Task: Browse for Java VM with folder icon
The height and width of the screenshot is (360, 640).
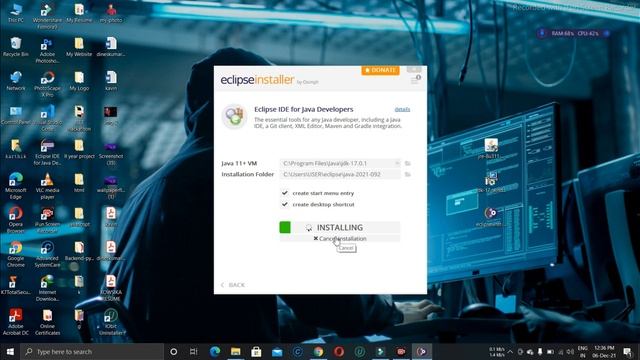Action: point(407,163)
